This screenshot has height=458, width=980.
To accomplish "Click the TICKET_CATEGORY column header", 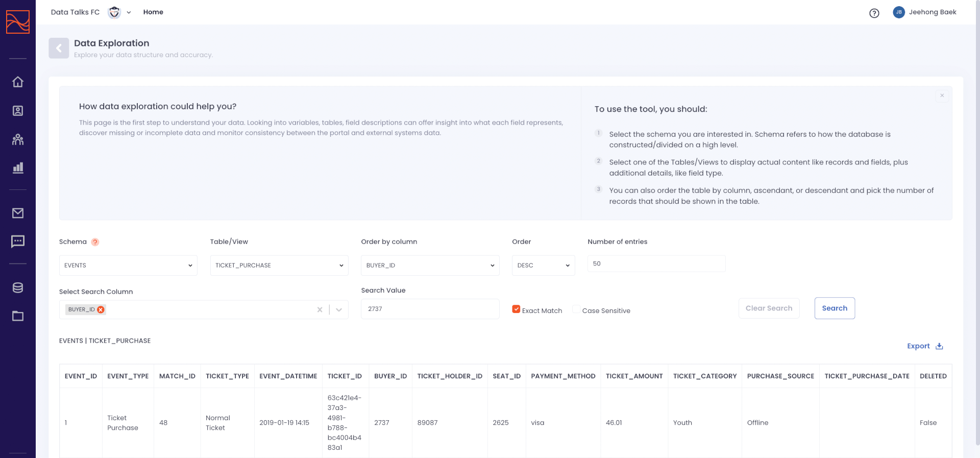I will coord(705,376).
